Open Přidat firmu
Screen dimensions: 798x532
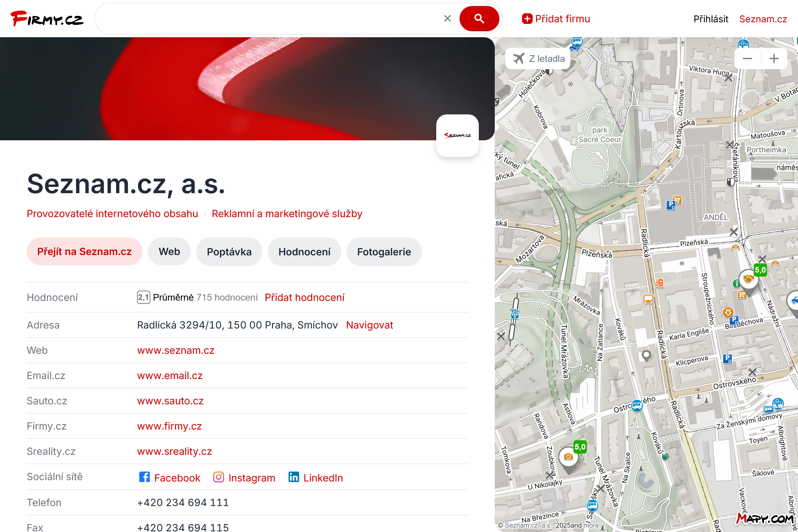[556, 19]
